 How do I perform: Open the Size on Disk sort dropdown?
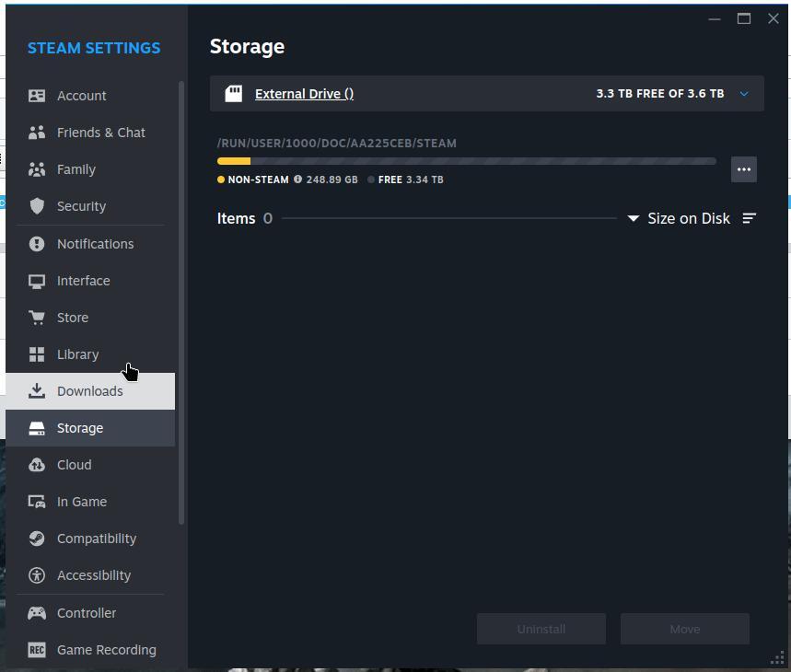click(x=679, y=218)
